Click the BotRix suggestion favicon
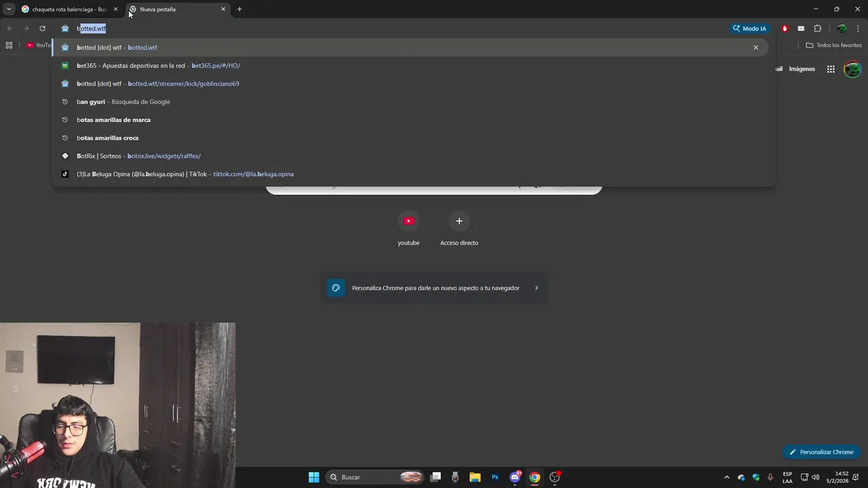Viewport: 868px width, 488px height. [x=65, y=156]
